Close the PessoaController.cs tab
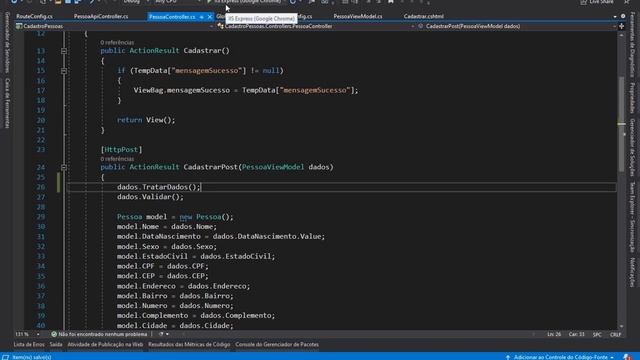The height and width of the screenshot is (360, 640). (209, 17)
